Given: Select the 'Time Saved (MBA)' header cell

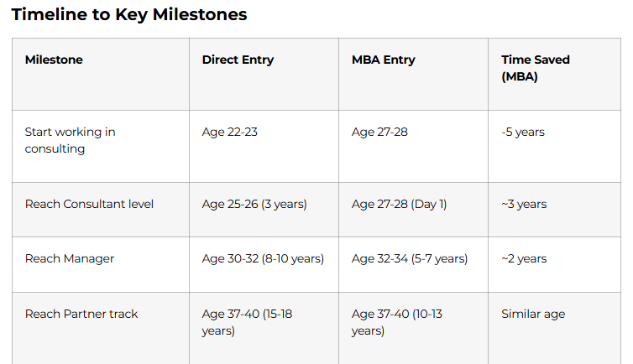Looking at the screenshot, I should click(536, 68).
